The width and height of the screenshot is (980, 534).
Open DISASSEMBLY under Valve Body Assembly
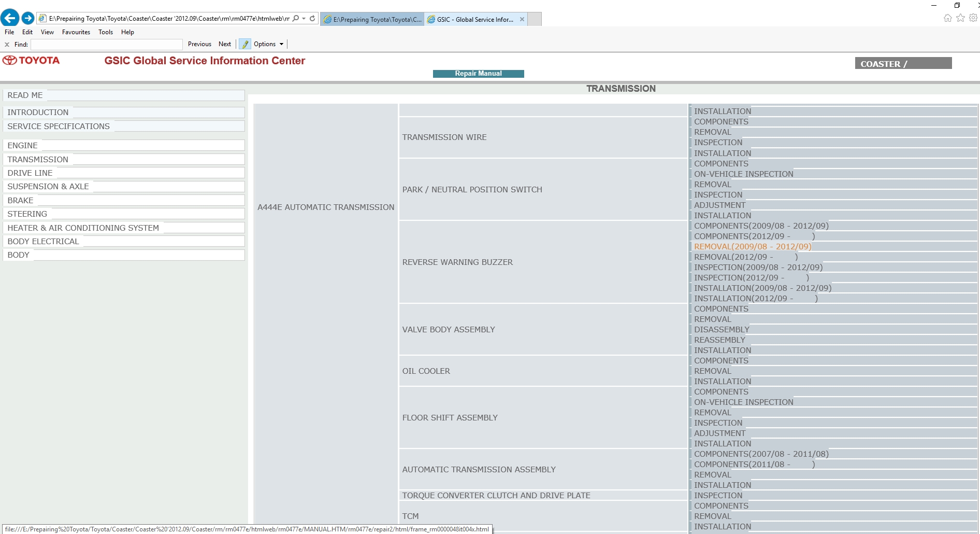pos(722,330)
